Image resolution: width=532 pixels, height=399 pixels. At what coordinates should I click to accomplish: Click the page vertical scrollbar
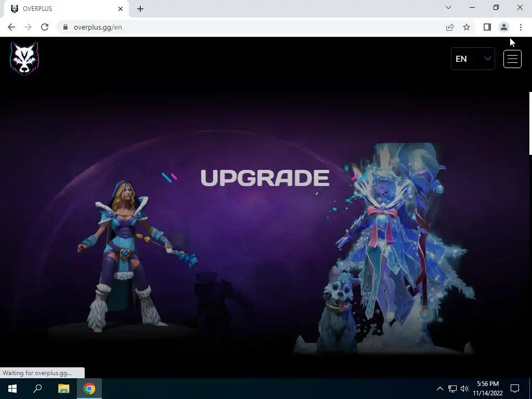point(530,124)
